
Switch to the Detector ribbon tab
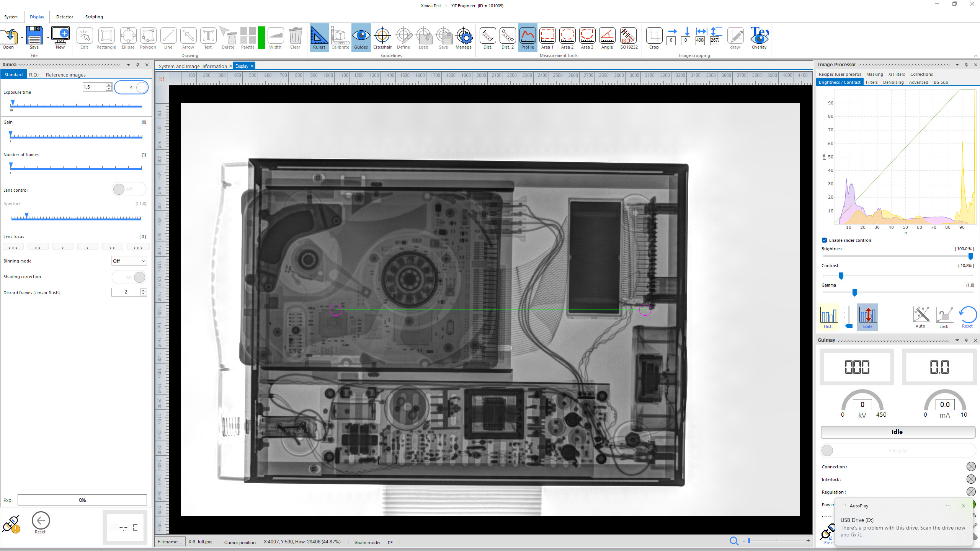click(x=65, y=17)
